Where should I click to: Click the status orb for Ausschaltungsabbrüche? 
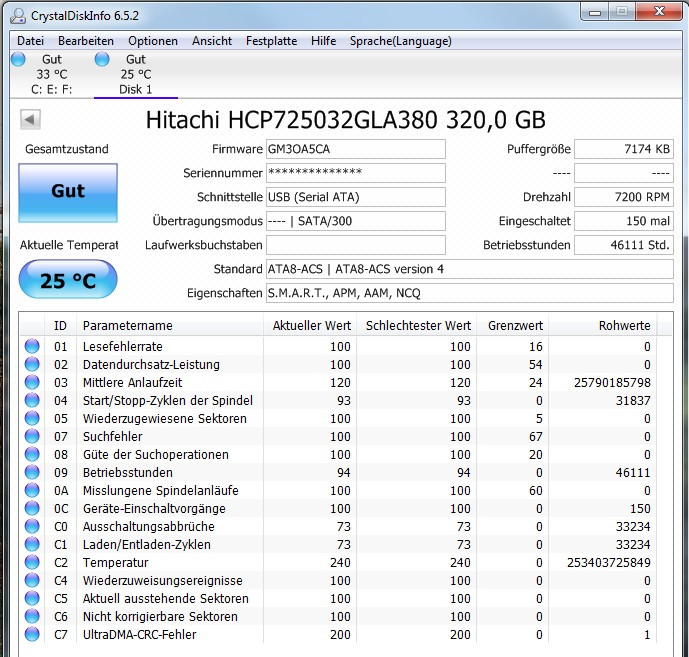pyautogui.click(x=32, y=526)
